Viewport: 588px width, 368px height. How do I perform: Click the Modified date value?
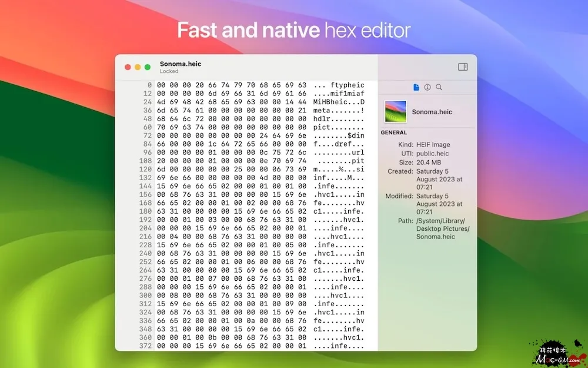click(439, 204)
